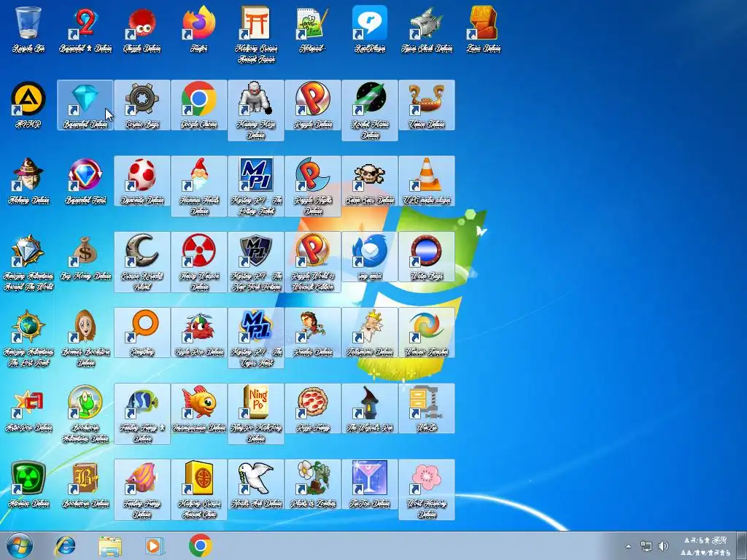The width and height of the screenshot is (747, 560).
Task: Select Dynomite Deluxe spotted egg icon
Action: pos(142,181)
